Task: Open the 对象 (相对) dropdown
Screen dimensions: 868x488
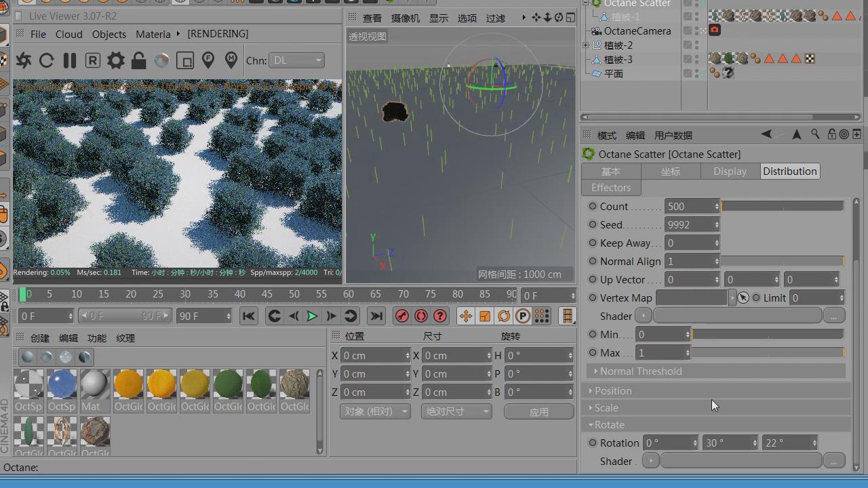Action: click(375, 411)
